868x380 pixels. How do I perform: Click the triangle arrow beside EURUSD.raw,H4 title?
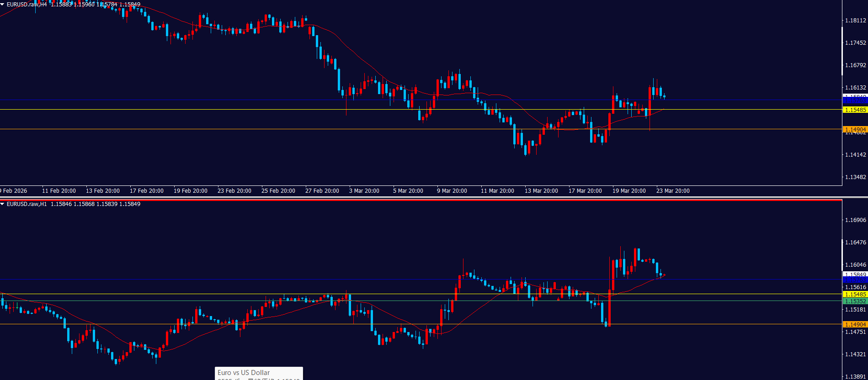(3, 5)
